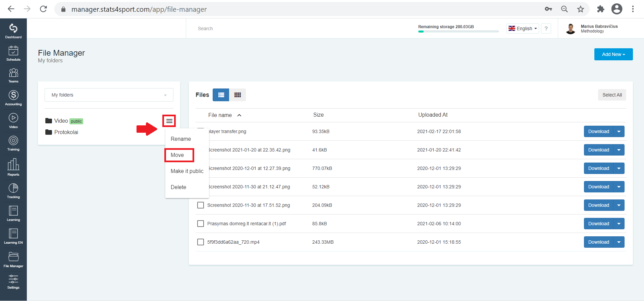This screenshot has width=644, height=301.
Task: Open the help question mark button
Action: (546, 28)
